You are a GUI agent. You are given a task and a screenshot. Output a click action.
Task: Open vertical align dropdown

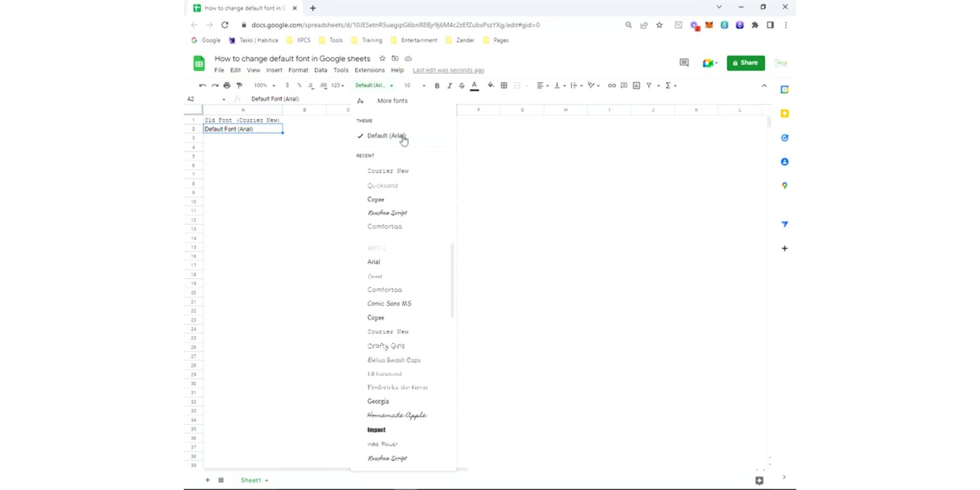[x=559, y=86]
